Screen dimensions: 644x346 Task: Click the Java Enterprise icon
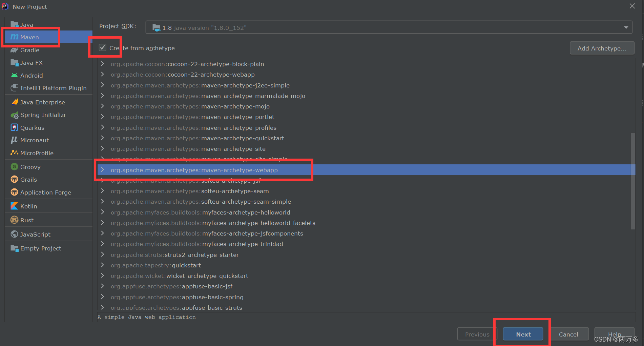pos(14,102)
